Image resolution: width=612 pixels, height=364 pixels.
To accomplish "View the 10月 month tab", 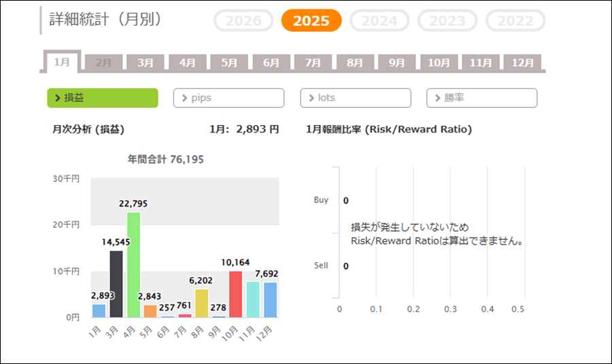I will pos(439,62).
